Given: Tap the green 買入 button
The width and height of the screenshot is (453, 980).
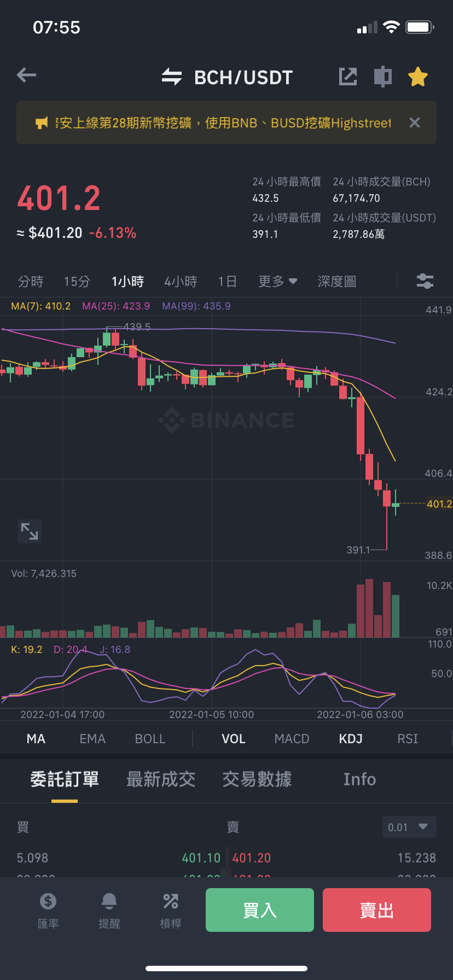Looking at the screenshot, I should point(260,910).
